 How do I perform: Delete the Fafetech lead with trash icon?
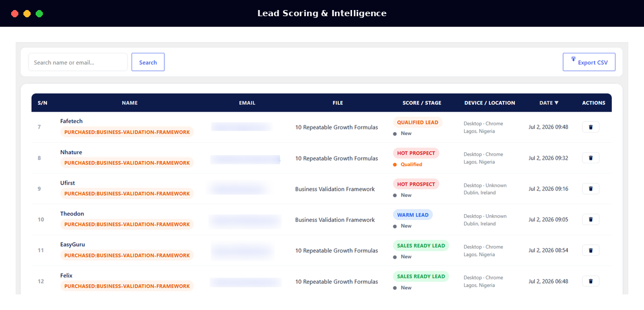pyautogui.click(x=591, y=127)
